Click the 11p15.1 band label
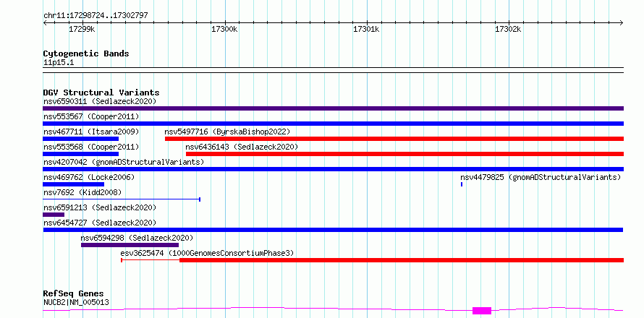Viewport: 644px width, 318px height. 59,63
